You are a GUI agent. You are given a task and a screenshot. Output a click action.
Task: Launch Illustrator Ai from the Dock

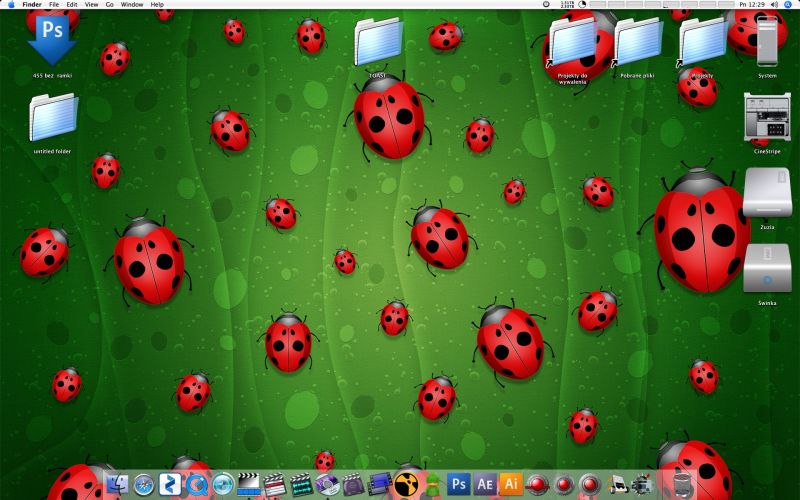(x=511, y=484)
